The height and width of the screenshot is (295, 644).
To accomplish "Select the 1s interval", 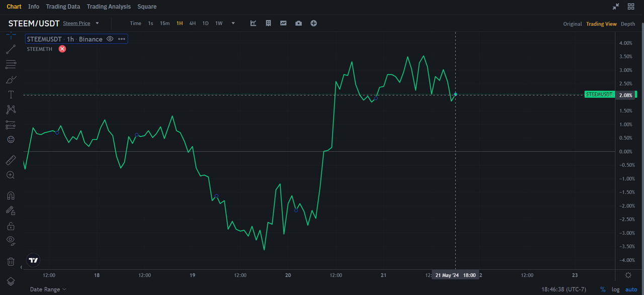I will [150, 23].
